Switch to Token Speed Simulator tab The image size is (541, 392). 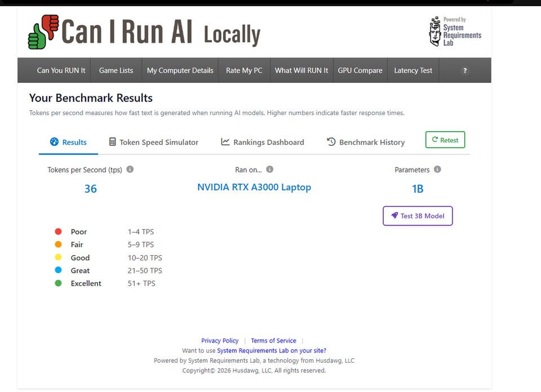[153, 142]
